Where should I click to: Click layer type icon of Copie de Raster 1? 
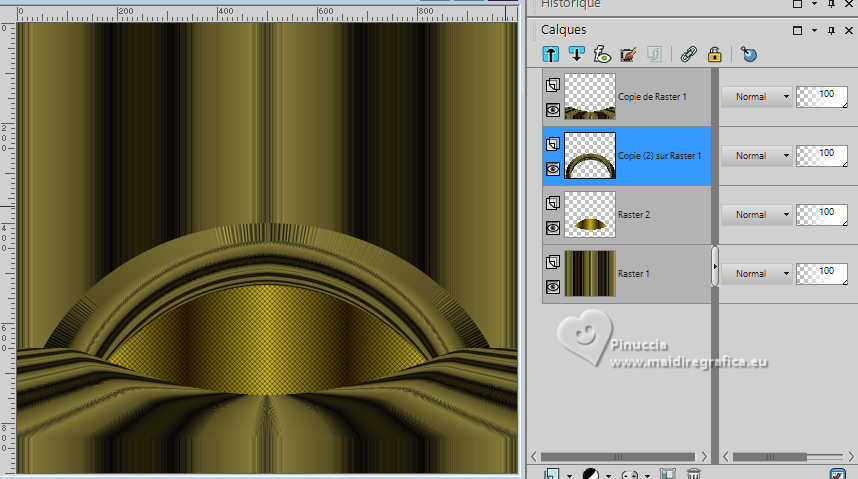click(x=553, y=85)
